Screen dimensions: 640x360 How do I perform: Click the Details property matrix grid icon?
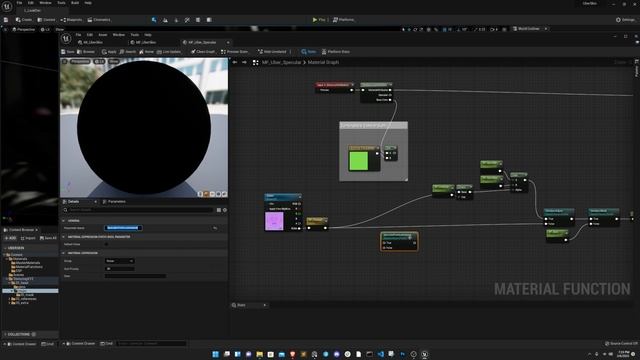pos(219,210)
